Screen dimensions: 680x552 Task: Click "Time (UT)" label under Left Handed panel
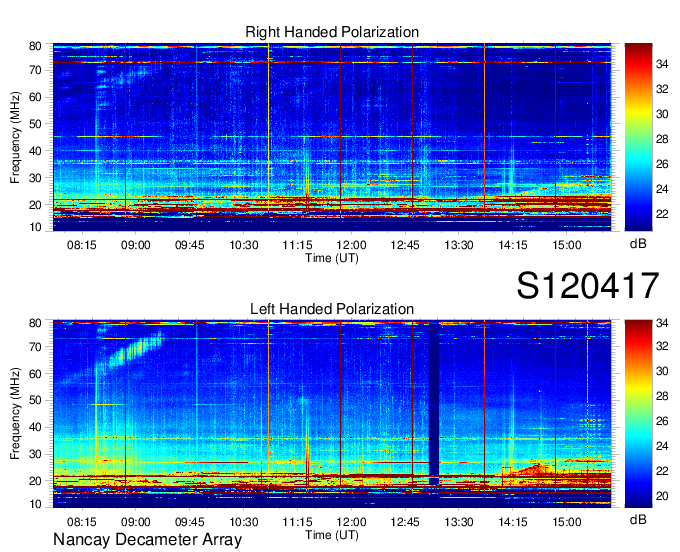(x=332, y=535)
